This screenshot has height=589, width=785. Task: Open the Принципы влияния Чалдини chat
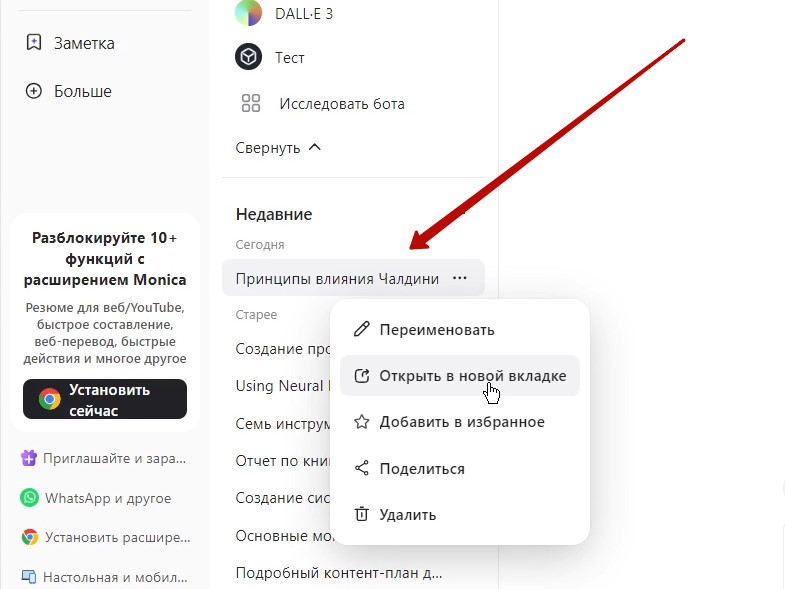click(336, 279)
